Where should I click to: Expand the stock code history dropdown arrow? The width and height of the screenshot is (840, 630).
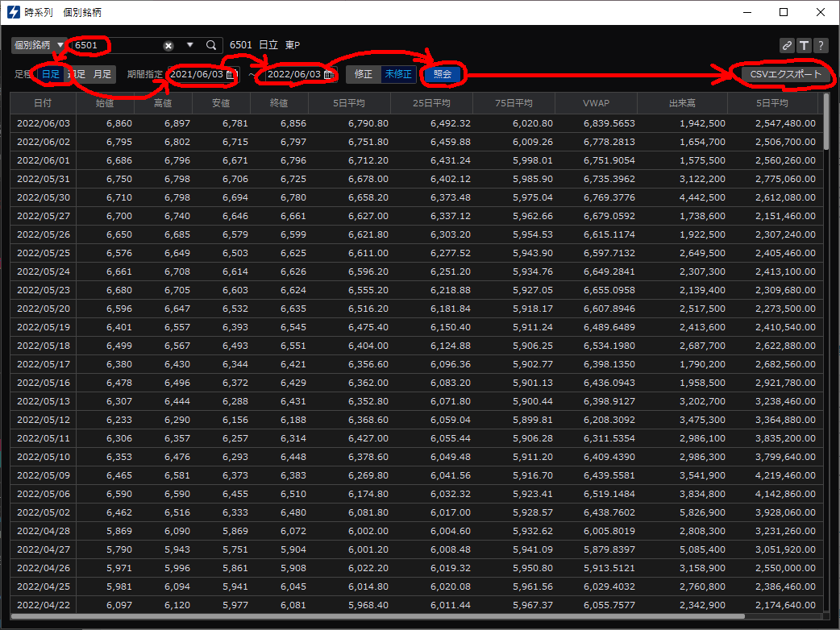190,46
